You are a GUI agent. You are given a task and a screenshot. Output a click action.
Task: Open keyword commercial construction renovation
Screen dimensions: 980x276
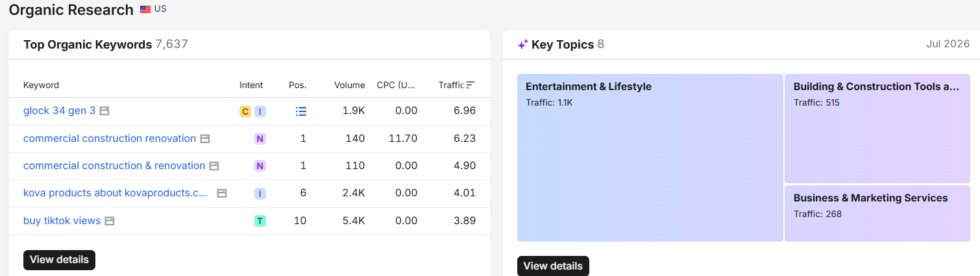[110, 139]
